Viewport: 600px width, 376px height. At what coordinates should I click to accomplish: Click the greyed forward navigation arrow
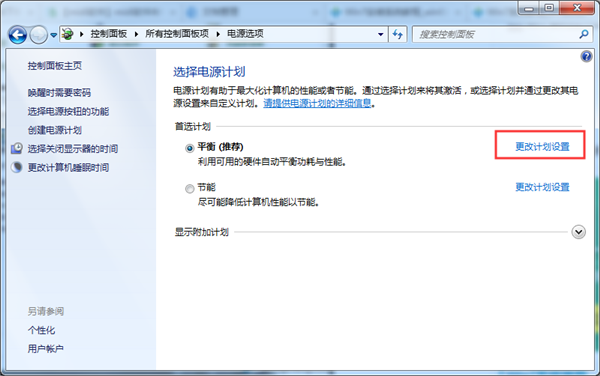pos(39,35)
